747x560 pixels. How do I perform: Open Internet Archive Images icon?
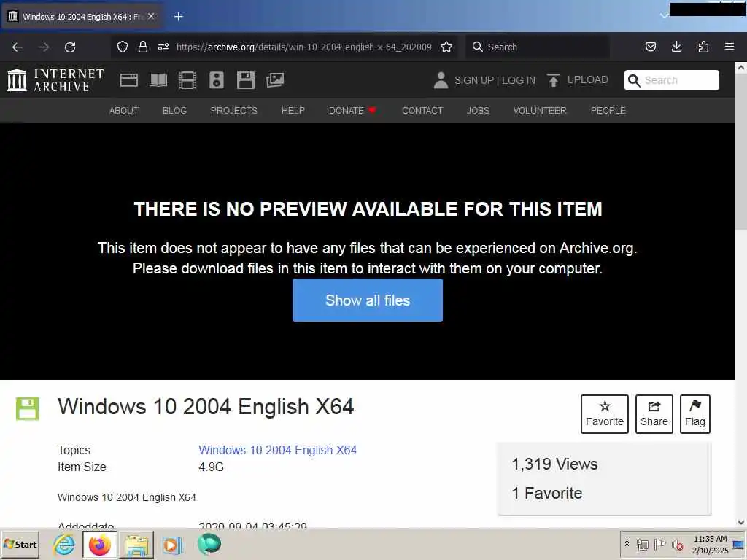[275, 80]
